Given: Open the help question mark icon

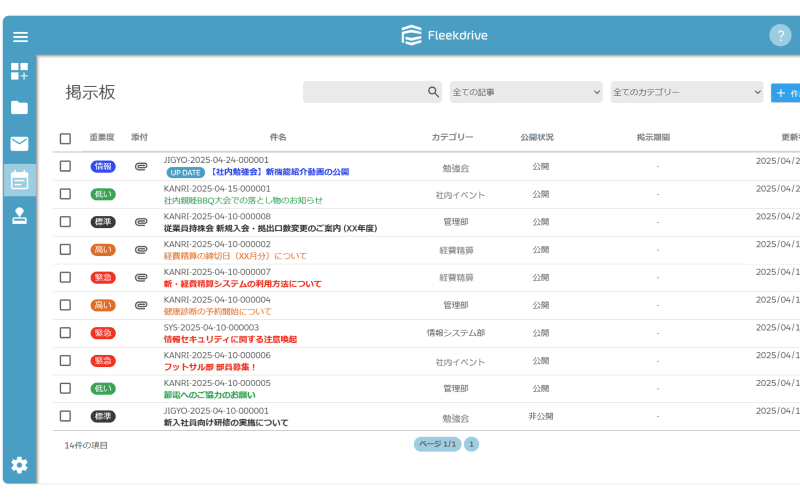Looking at the screenshot, I should coord(780,35).
